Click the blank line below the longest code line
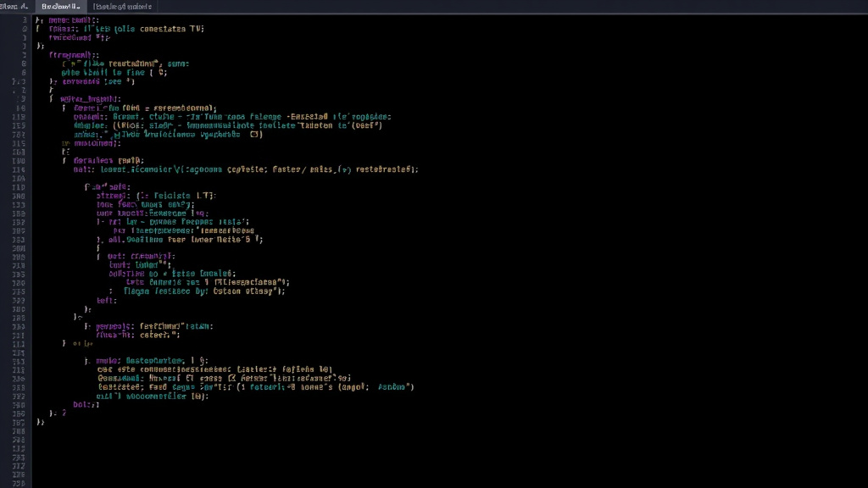 (254, 178)
